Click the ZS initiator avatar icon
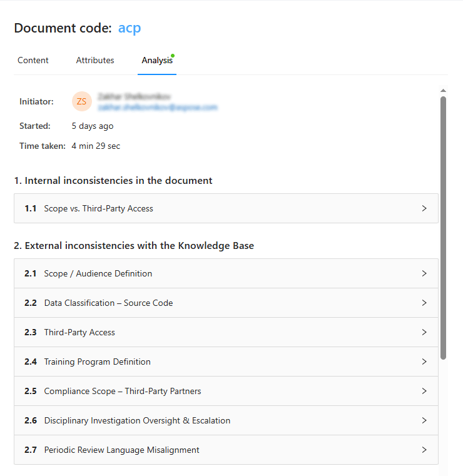 click(82, 101)
